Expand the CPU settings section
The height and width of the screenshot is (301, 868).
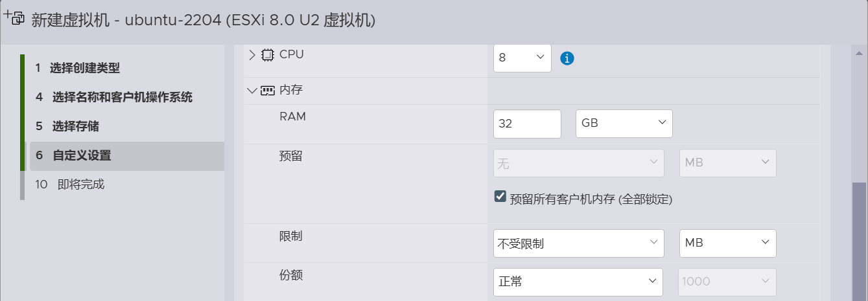[x=252, y=55]
